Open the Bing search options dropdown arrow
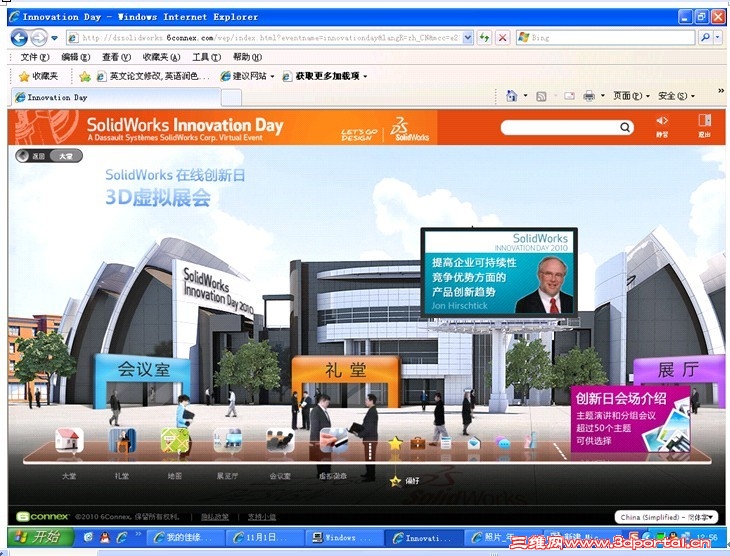Image resolution: width=730 pixels, height=556 pixels. point(717,37)
